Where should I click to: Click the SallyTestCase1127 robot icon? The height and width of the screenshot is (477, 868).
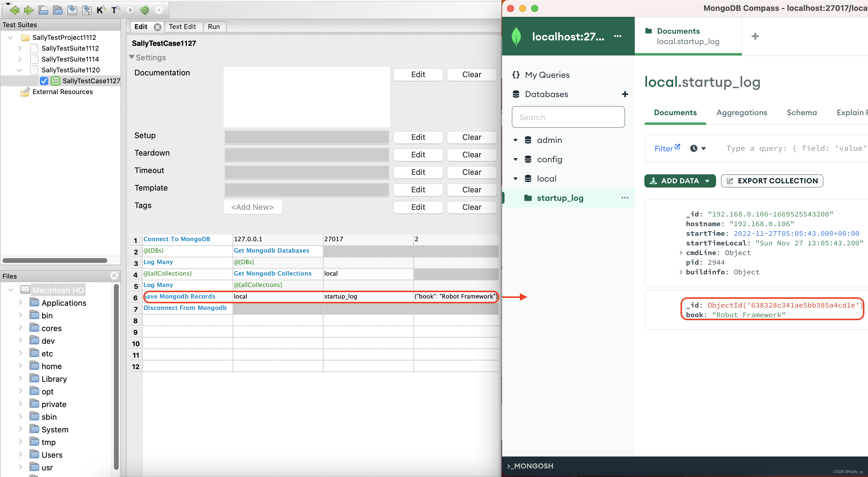[55, 81]
